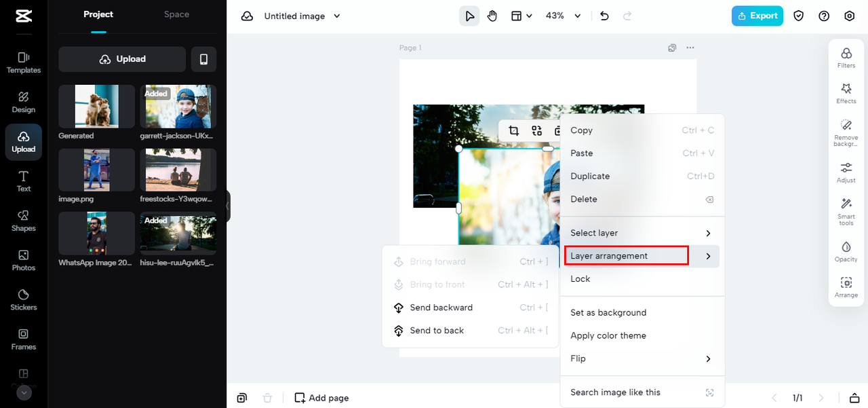Screen dimensions: 868x408
Task: Open Filters in the right panel
Action: pos(846,58)
